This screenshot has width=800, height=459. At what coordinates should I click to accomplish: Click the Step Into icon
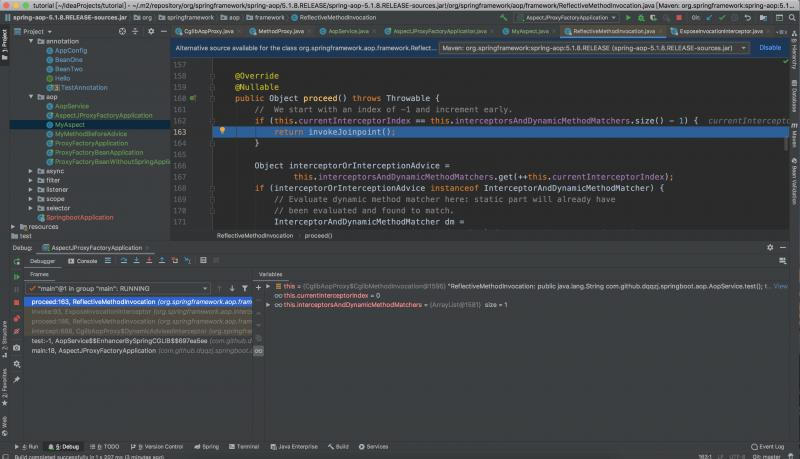click(136, 261)
